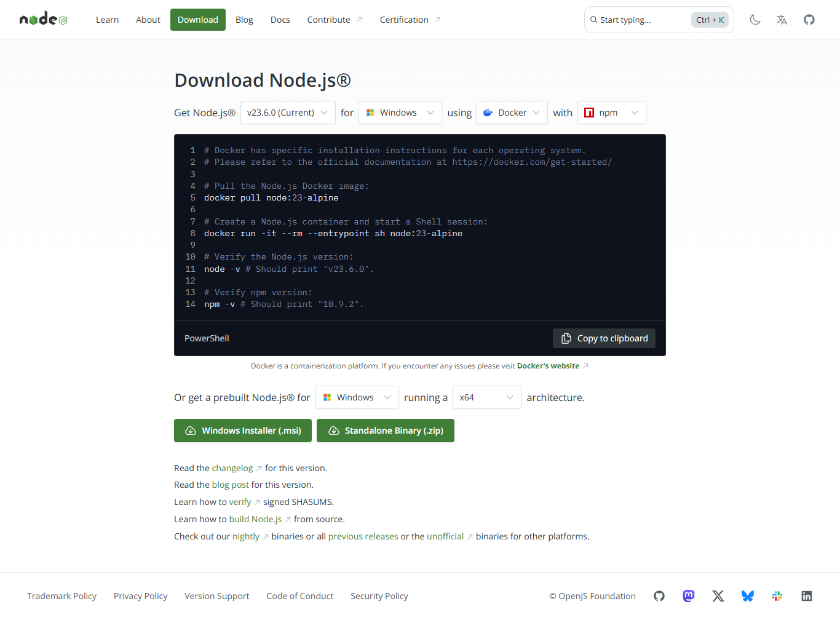
Task: Visit the OpenJS GitHub from the footer
Action: (x=659, y=595)
